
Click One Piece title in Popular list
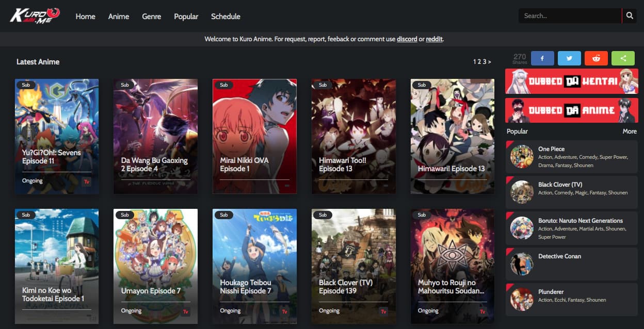coord(551,149)
